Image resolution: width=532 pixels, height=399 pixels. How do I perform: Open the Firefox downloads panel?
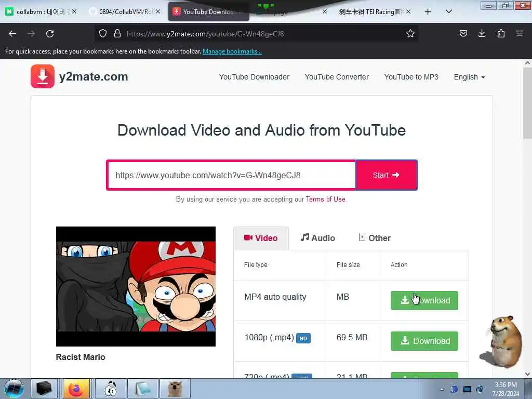(x=482, y=33)
